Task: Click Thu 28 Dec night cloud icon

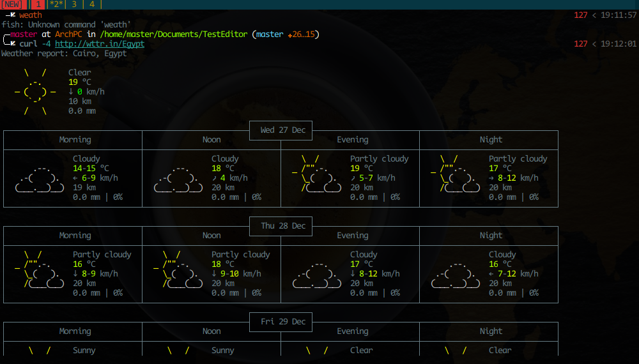Action: point(456,275)
